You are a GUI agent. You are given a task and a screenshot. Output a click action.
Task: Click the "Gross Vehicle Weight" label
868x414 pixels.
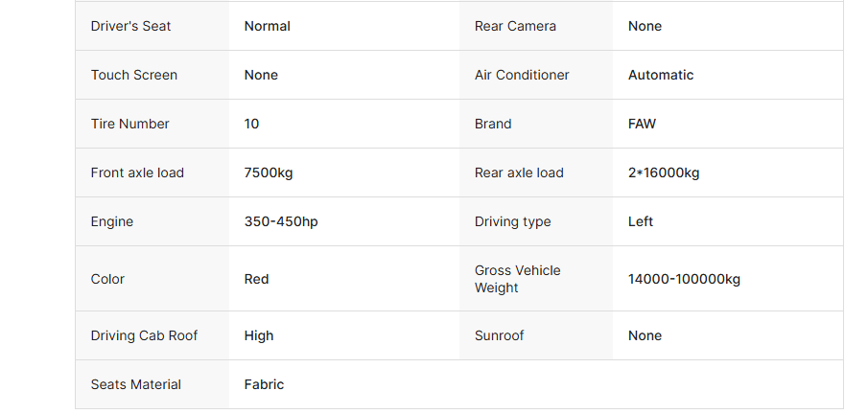tap(518, 279)
